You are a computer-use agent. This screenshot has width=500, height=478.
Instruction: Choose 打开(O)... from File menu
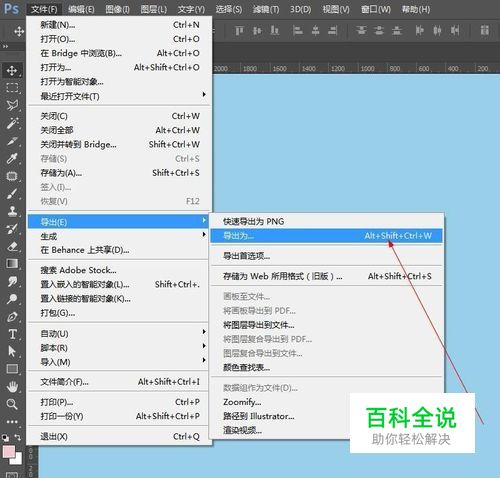click(119, 39)
